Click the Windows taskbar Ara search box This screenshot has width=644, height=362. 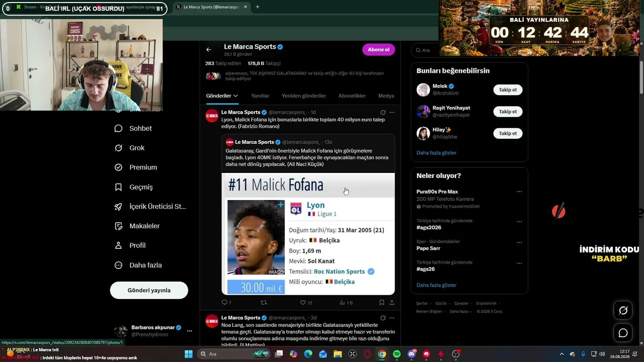click(x=234, y=354)
